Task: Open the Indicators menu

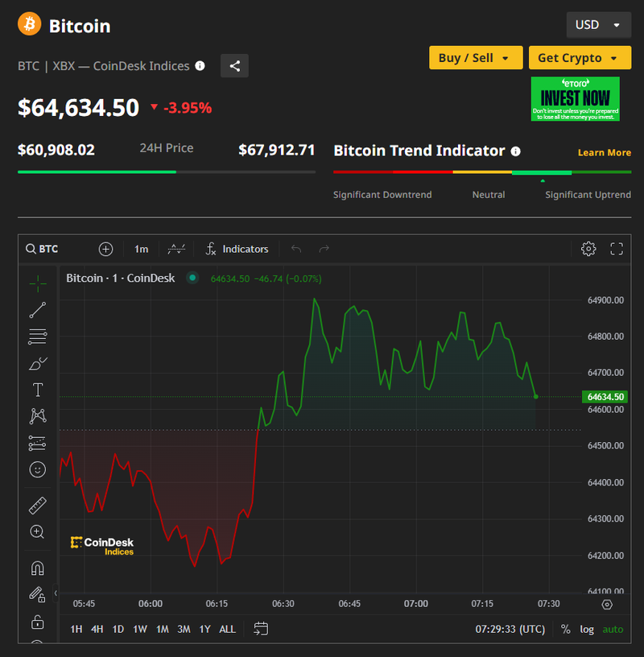Action: 237,249
